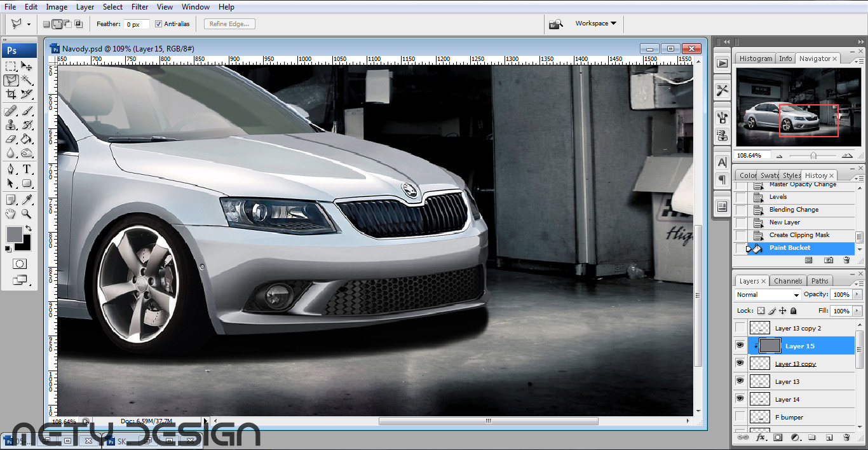Image resolution: width=868 pixels, height=450 pixels.
Task: Select the Type tool
Action: 27,170
